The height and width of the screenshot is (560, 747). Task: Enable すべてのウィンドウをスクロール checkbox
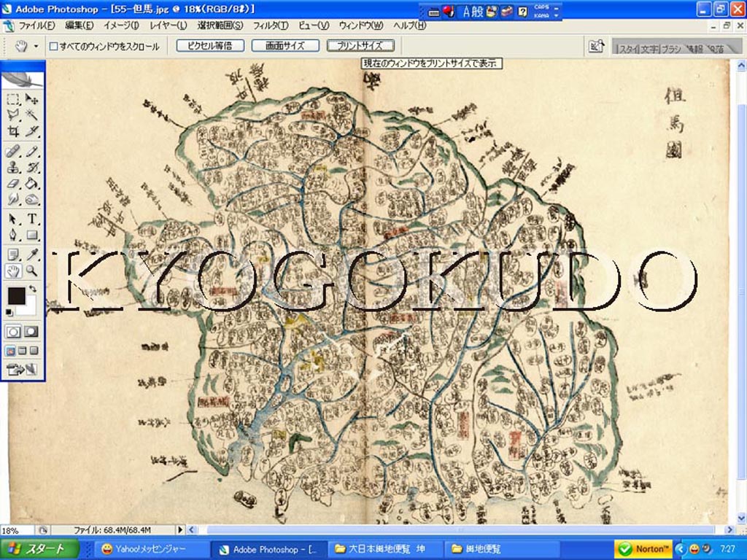53,46
